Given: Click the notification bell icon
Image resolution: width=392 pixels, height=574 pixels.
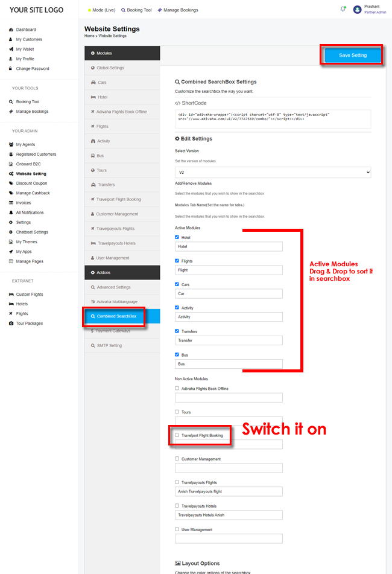Looking at the screenshot, I should tap(343, 9).
